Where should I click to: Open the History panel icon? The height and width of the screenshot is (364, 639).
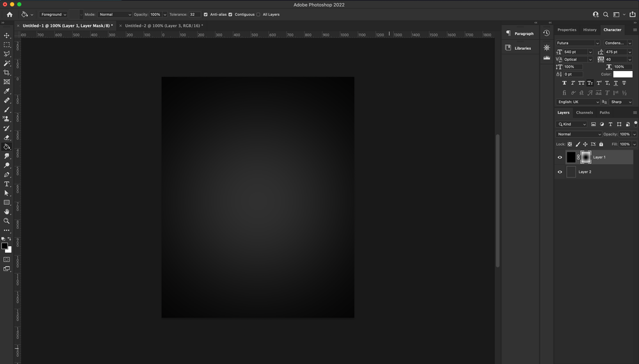tap(546, 33)
